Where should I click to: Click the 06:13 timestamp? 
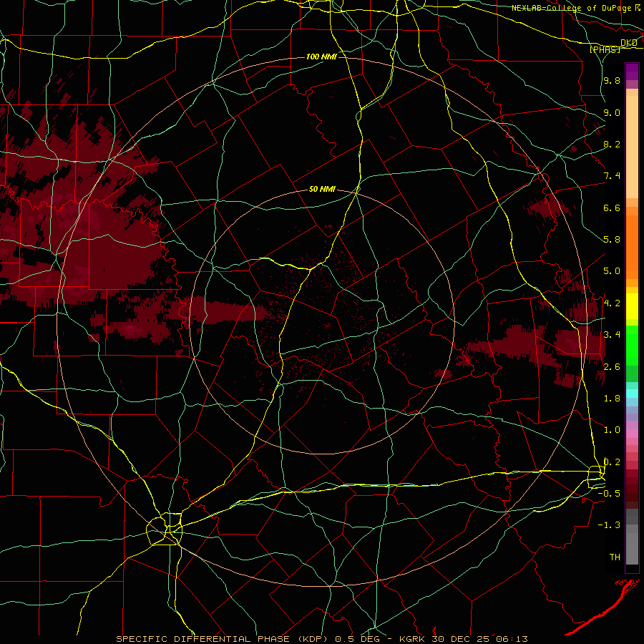pos(512,639)
